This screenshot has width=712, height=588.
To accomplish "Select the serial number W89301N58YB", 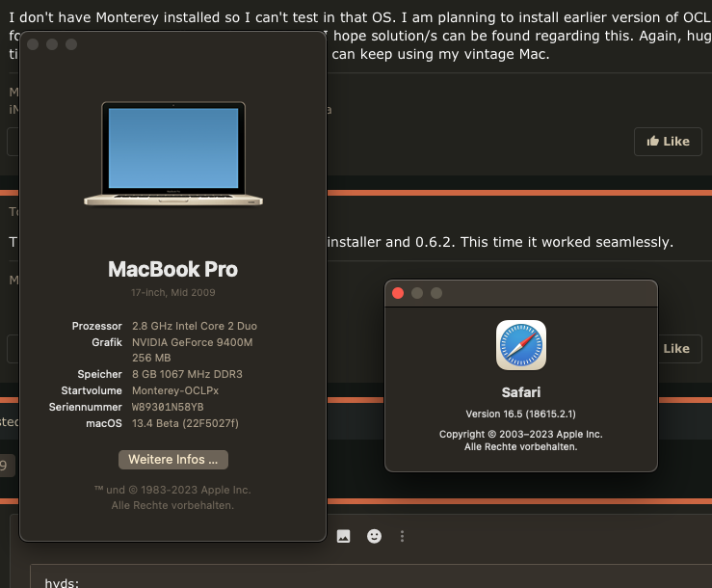I will click(168, 407).
